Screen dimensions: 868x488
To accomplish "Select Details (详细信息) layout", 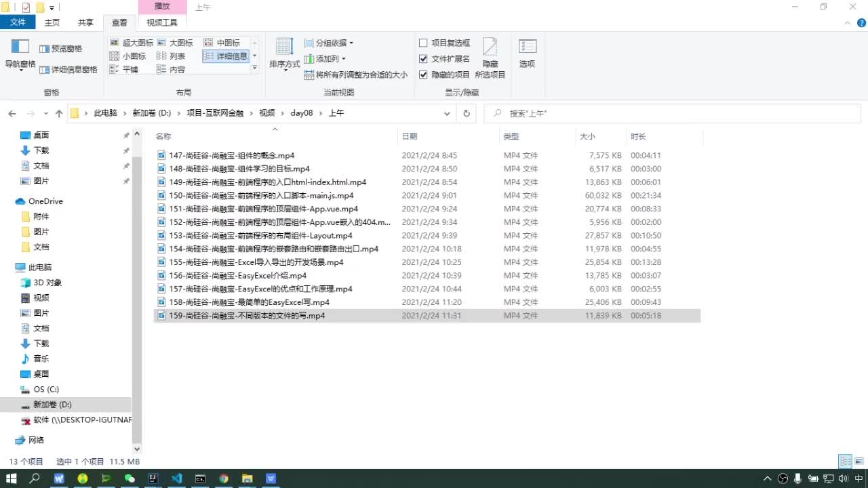I will click(x=226, y=56).
